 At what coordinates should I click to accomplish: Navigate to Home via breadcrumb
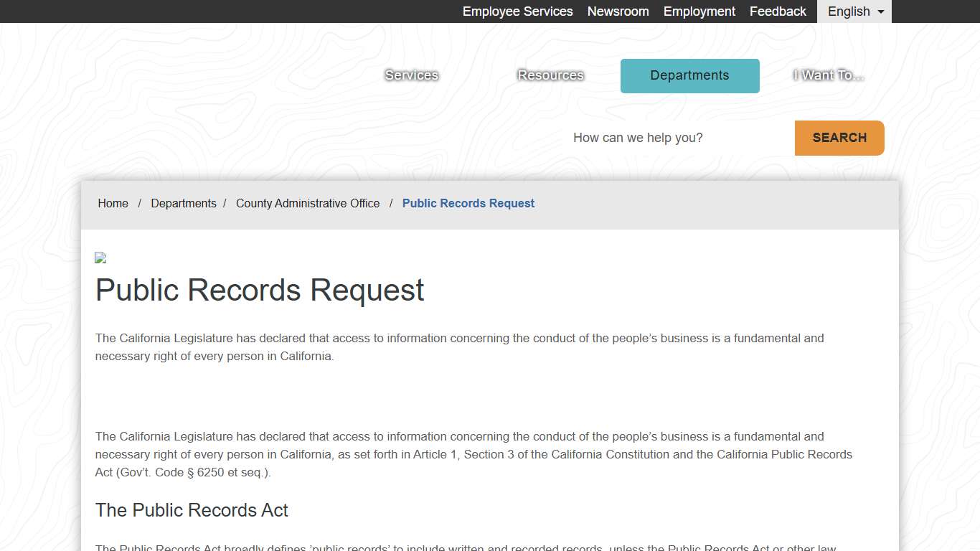113,203
